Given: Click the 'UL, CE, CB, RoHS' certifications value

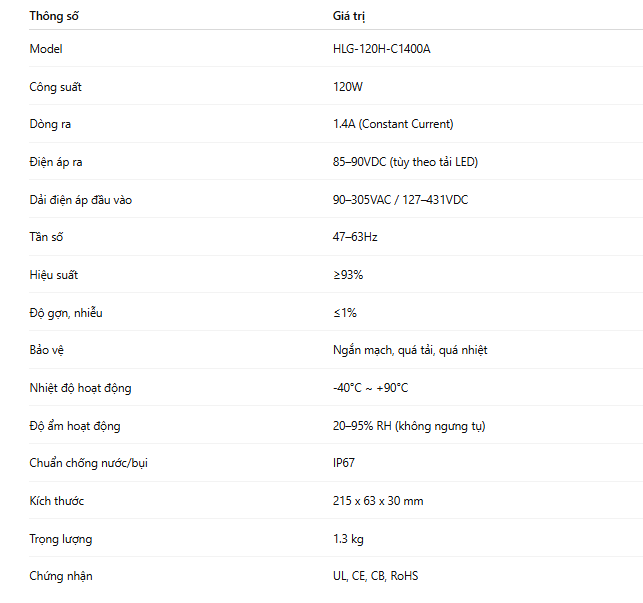Looking at the screenshot, I should coord(376,576).
